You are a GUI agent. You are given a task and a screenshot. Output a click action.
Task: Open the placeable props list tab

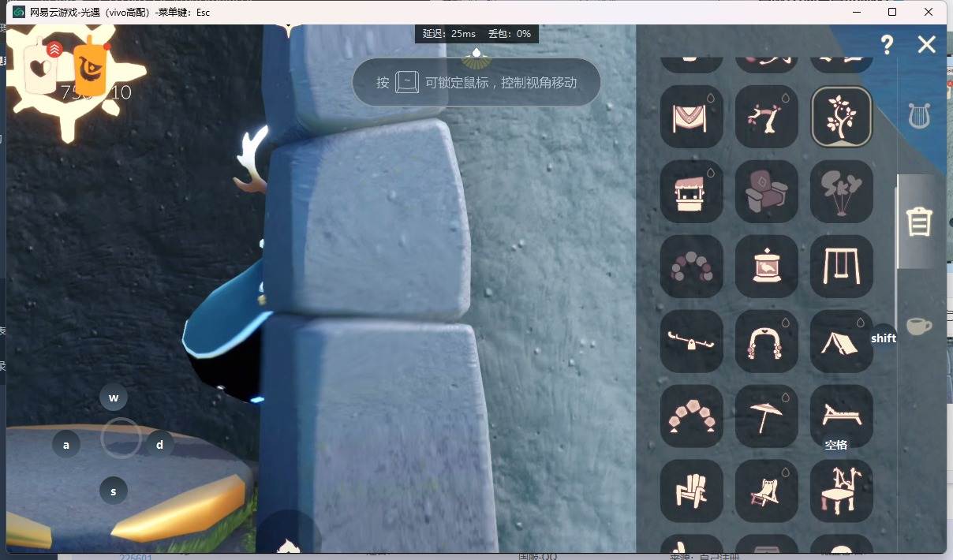tap(919, 222)
